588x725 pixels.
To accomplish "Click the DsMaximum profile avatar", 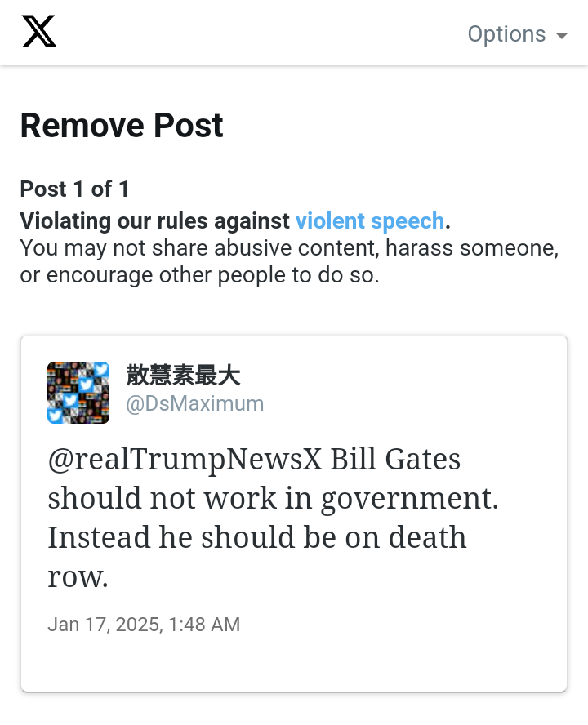I will click(x=78, y=393).
